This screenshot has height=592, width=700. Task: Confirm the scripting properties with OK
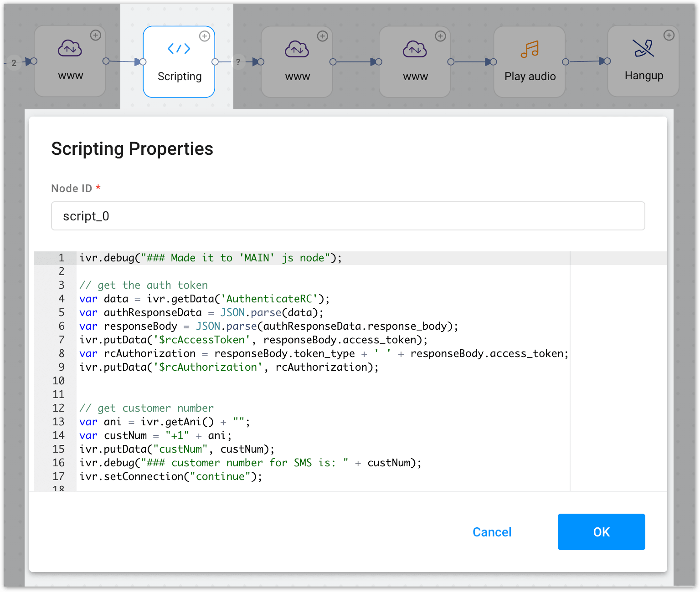tap(601, 532)
